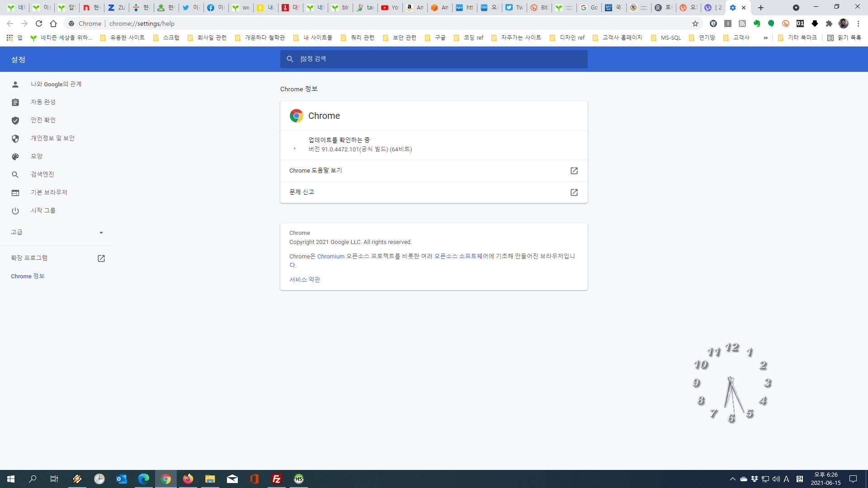Image resolution: width=868 pixels, height=488 pixels.
Task: Open 안전 확인 settings section
Action: [57, 120]
